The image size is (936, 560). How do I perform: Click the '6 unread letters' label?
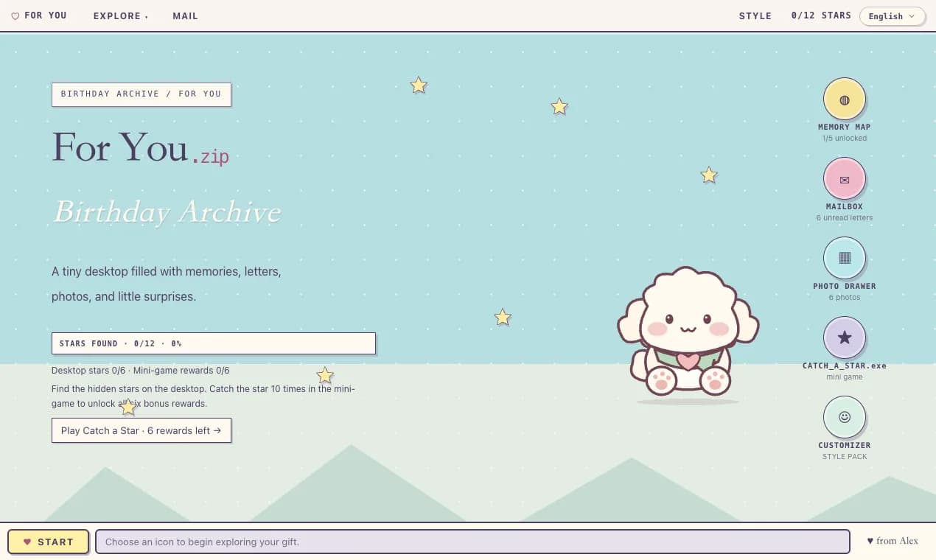click(x=845, y=218)
